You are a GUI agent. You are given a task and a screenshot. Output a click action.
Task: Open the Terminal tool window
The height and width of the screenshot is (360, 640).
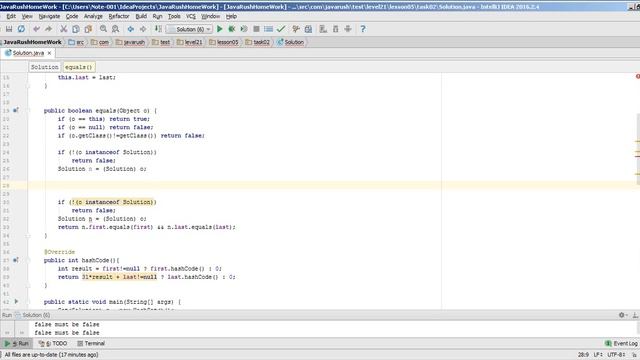coord(91,343)
